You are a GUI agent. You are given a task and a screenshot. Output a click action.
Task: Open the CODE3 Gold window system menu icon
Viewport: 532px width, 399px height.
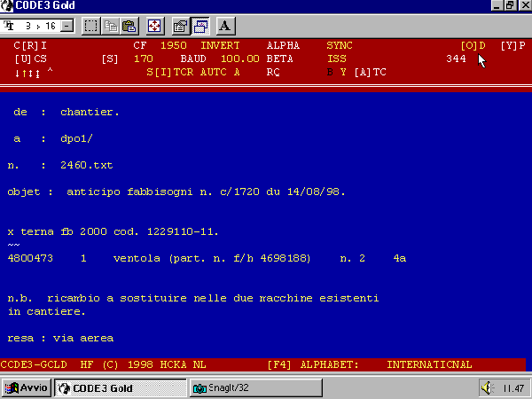[7, 6]
